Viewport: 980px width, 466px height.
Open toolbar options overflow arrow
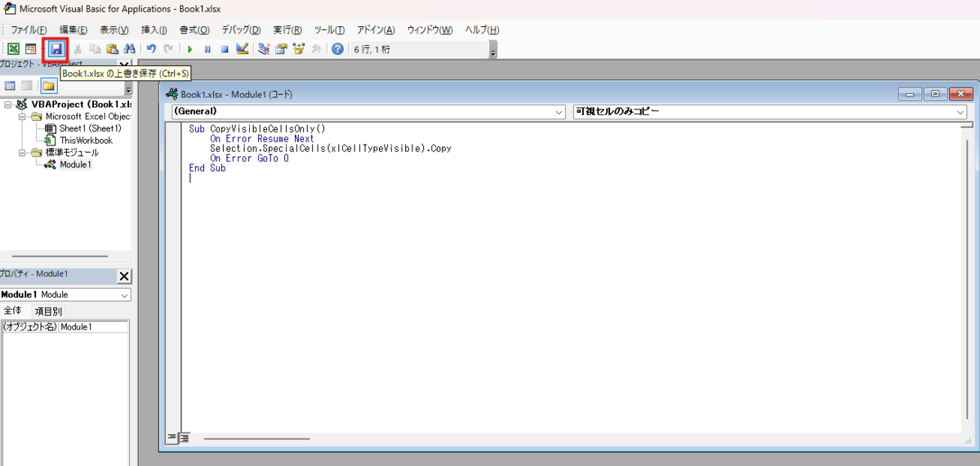492,51
